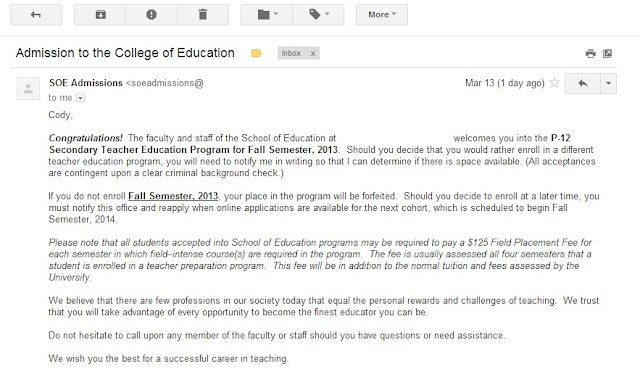
Task: Star the message from SOE Admissions
Action: tap(554, 83)
